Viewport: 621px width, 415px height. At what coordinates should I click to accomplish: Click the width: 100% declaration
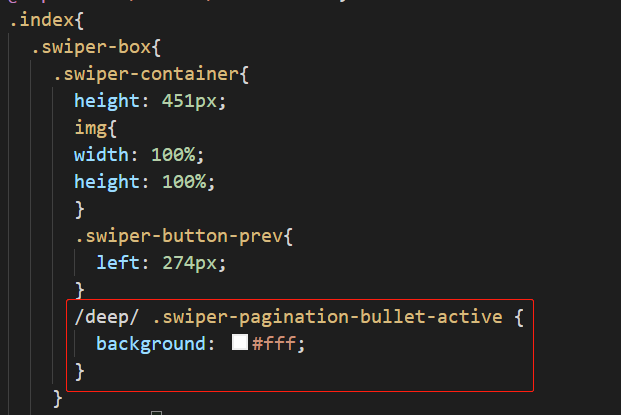click(139, 155)
